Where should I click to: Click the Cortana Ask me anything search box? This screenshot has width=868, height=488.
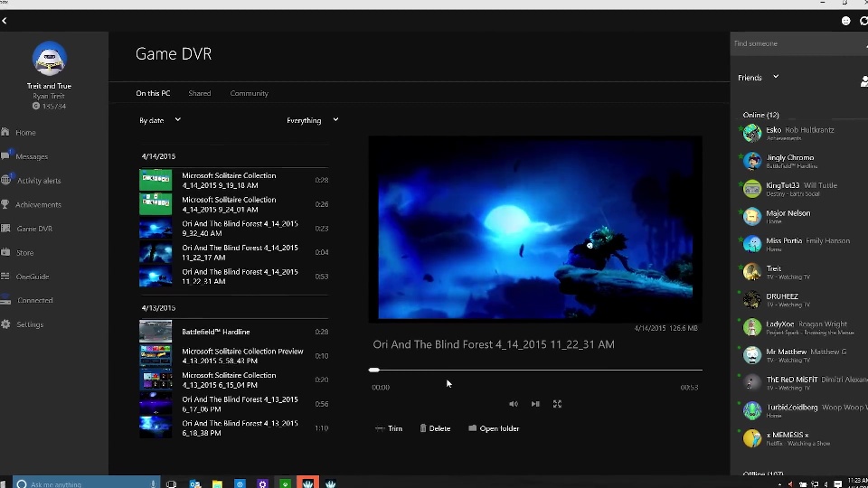87,483
